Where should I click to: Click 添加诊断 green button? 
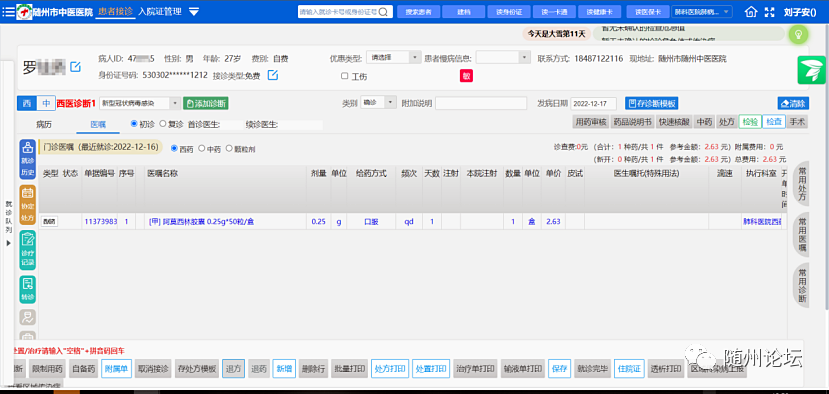click(x=206, y=103)
